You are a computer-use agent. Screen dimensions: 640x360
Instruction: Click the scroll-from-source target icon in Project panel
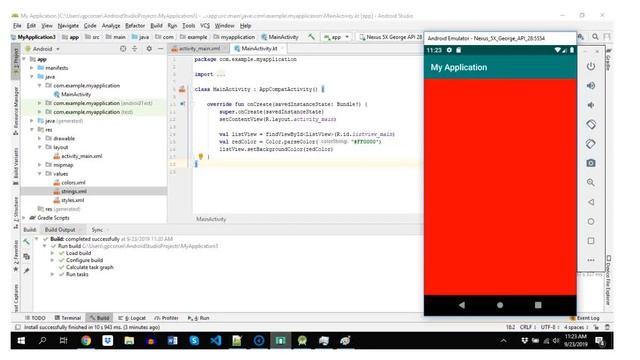point(123,49)
